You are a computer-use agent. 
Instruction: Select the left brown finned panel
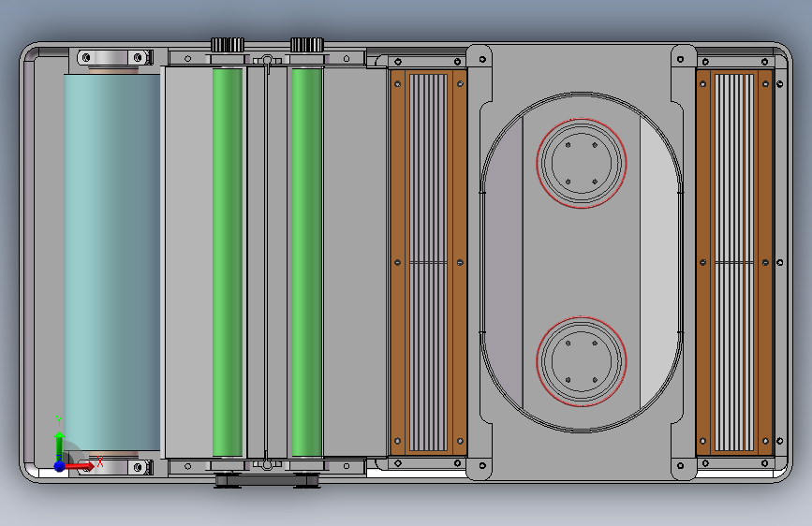pos(428,262)
